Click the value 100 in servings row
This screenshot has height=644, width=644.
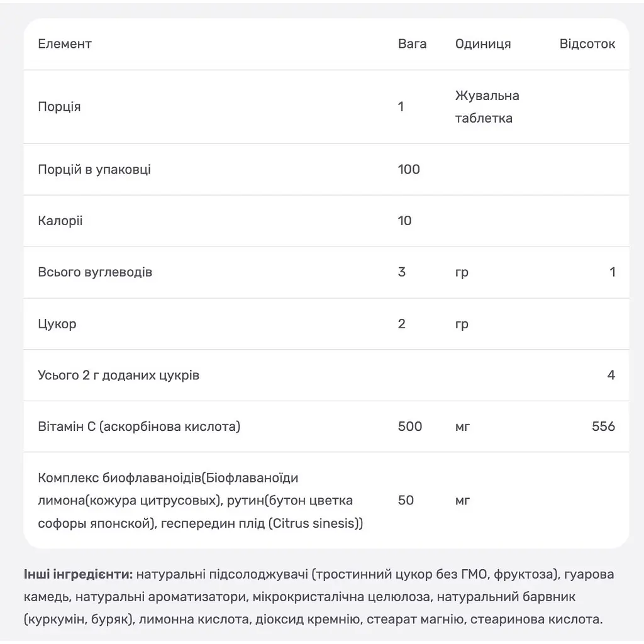point(409,169)
